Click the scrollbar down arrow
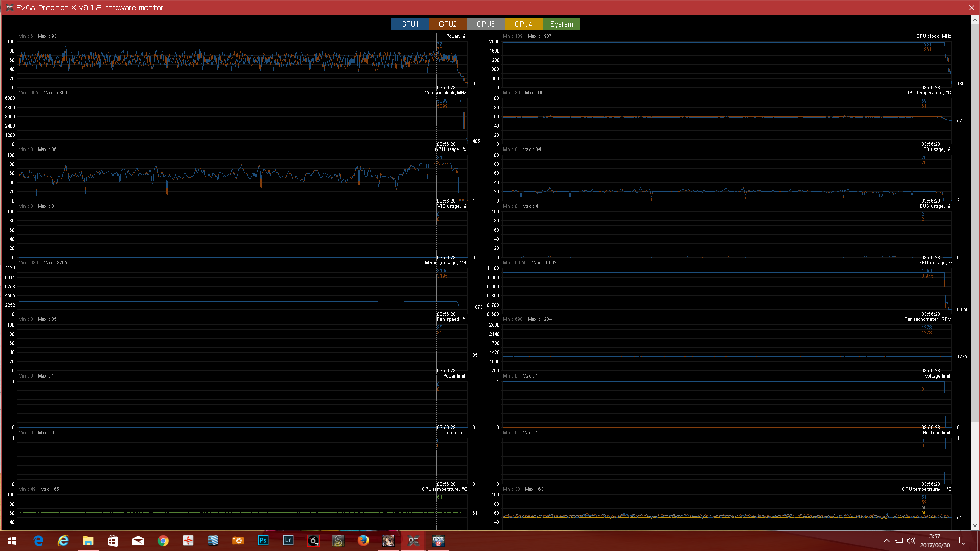This screenshot has width=980, height=551. tap(975, 525)
